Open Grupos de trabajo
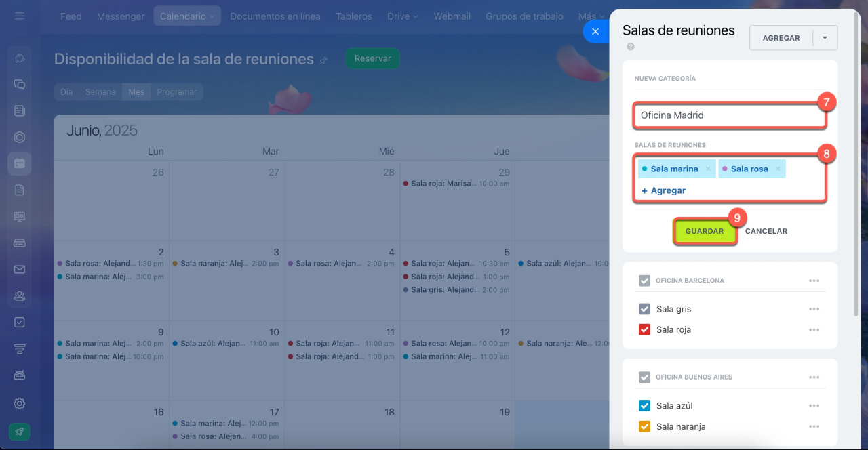 tap(524, 16)
